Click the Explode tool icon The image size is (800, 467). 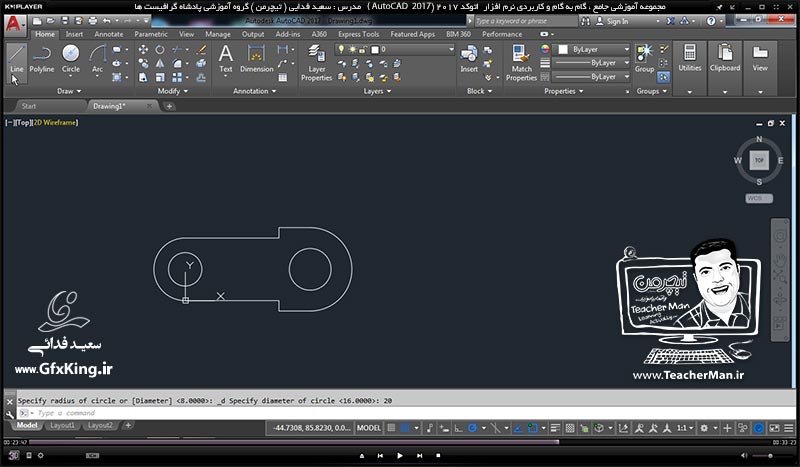coord(202,63)
